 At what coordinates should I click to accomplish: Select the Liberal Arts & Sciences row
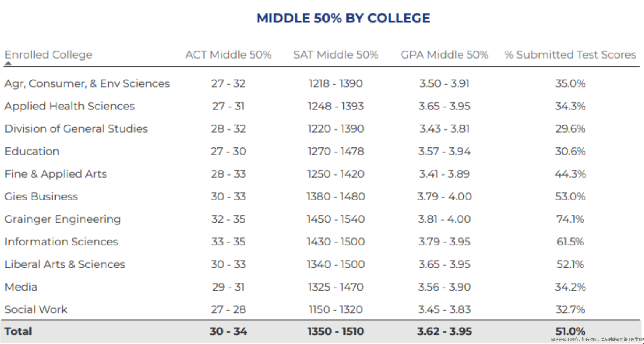[65, 264]
